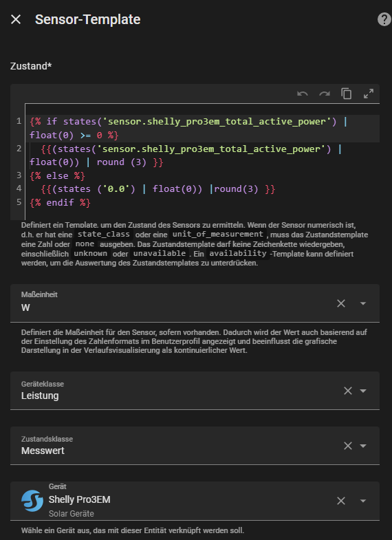
Task: Expand the Zustandsklasse dropdown
Action: coord(362,446)
